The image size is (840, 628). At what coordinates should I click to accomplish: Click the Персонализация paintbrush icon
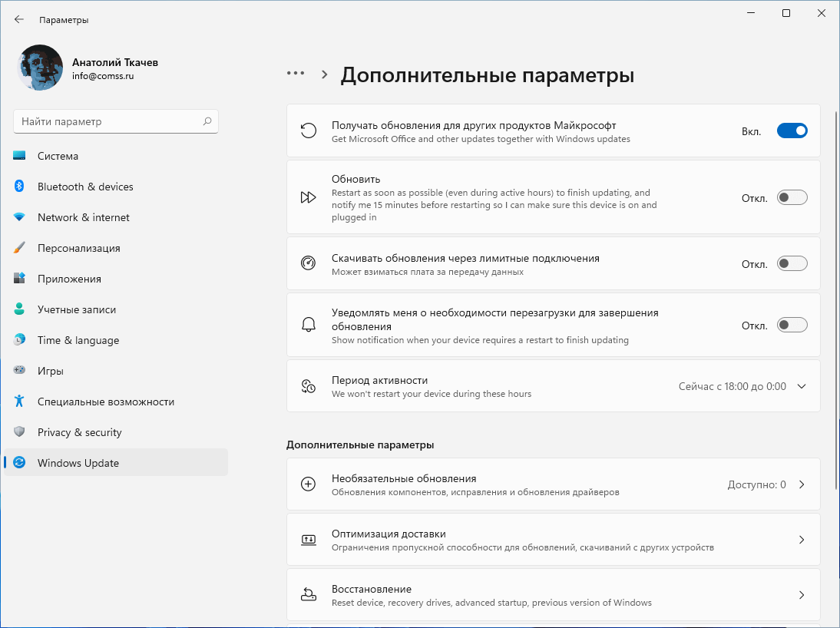click(x=20, y=248)
